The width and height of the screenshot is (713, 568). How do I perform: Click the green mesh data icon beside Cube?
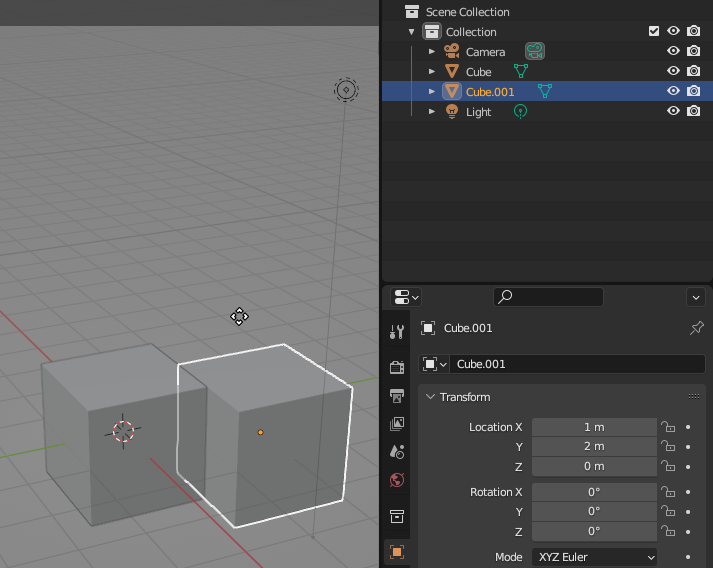tap(521, 71)
